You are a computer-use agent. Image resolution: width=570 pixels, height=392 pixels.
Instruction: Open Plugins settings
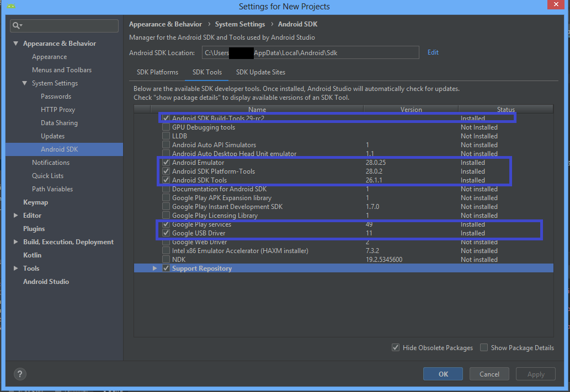click(34, 228)
